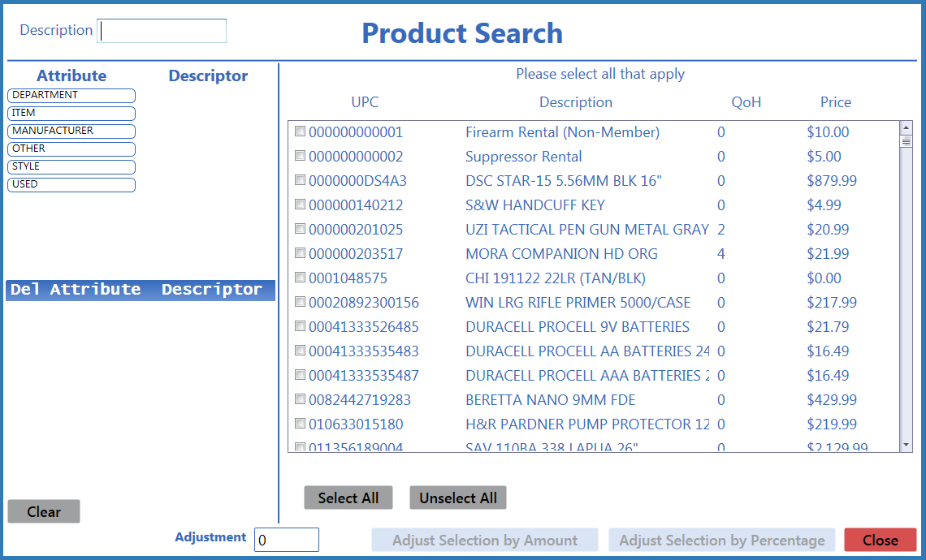Click Adjust Selection by Amount
This screenshot has height=560, width=926.
[485, 540]
